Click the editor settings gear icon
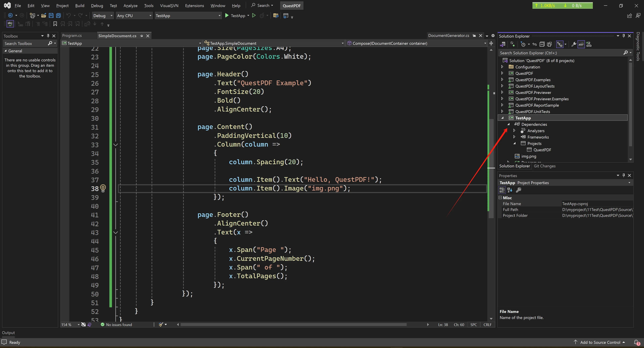This screenshot has height=348, width=644. tap(493, 36)
